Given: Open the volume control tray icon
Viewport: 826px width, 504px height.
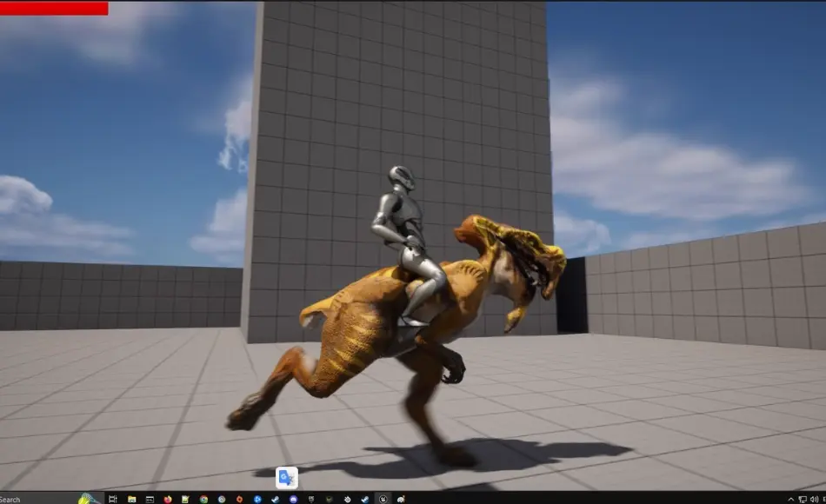Looking at the screenshot, I should (x=815, y=500).
